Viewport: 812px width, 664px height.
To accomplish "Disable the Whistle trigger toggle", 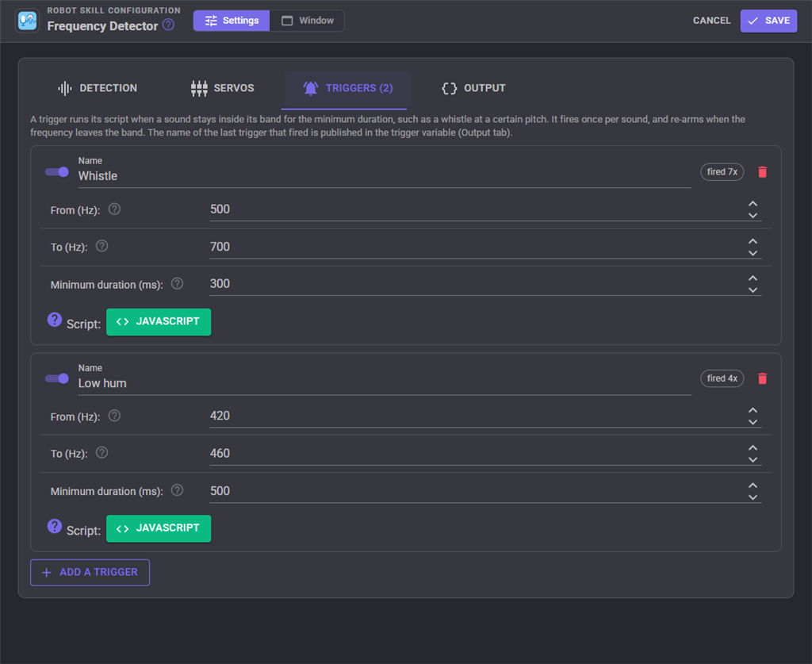I will (57, 172).
